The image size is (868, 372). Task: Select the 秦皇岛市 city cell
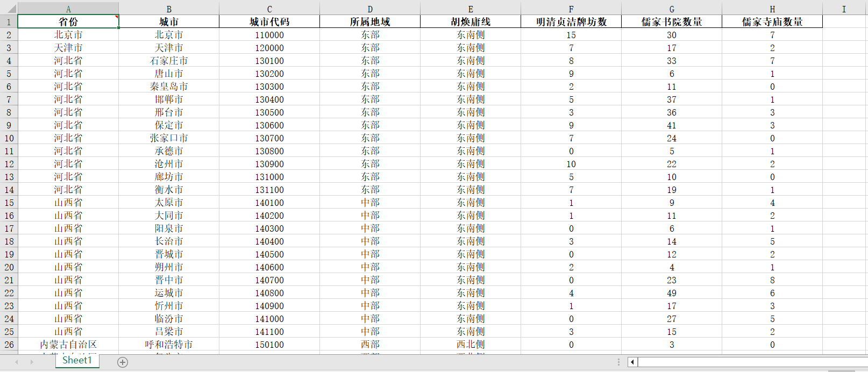click(x=169, y=87)
